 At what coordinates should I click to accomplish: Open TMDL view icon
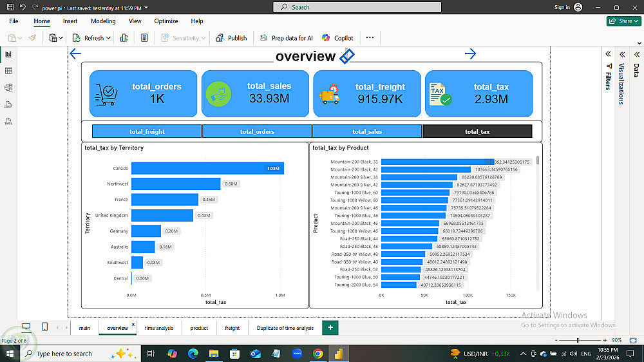point(8,121)
